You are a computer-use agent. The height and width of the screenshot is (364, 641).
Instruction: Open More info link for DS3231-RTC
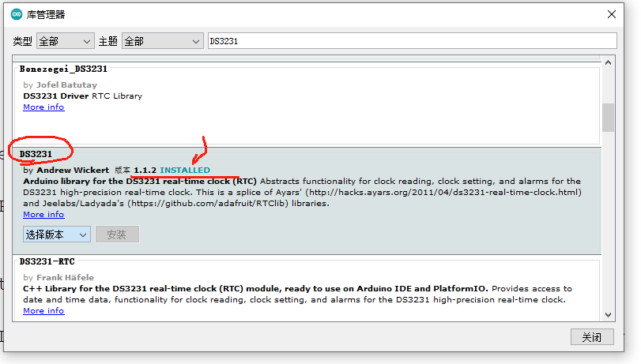point(43,311)
